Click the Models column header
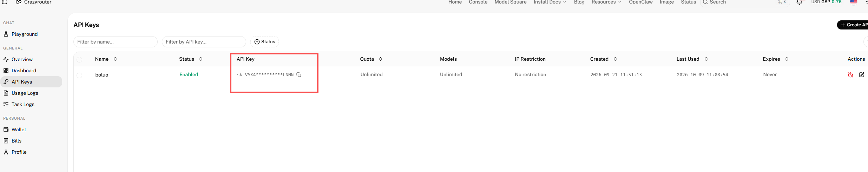This screenshot has height=172, width=868. coord(448,59)
